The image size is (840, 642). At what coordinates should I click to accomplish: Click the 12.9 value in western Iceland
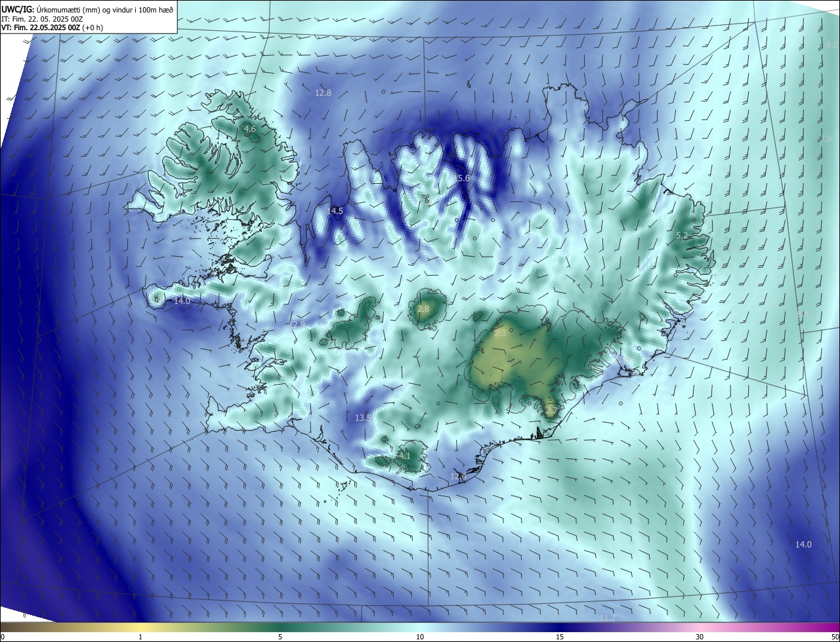297,324
